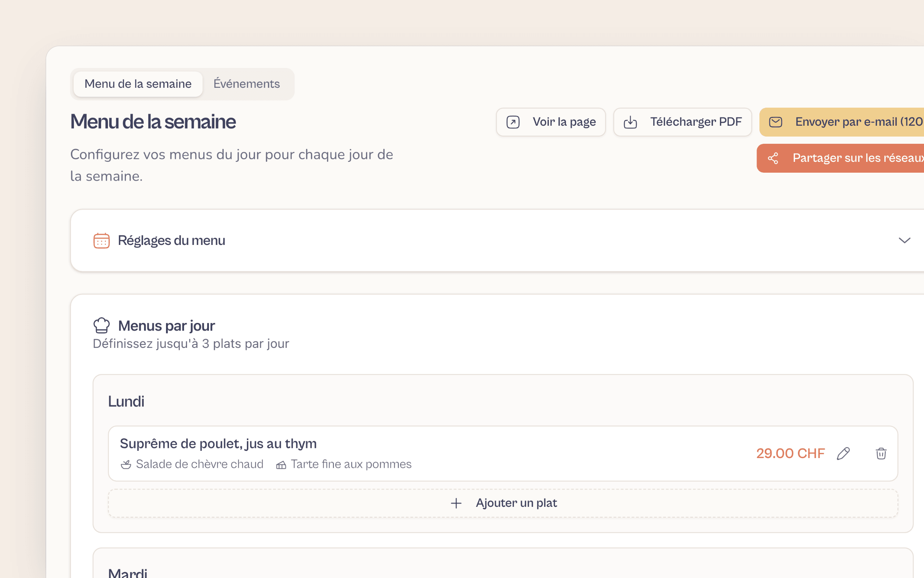Switch to the Menu de la semaine tab
The width and height of the screenshot is (924, 578).
point(138,84)
